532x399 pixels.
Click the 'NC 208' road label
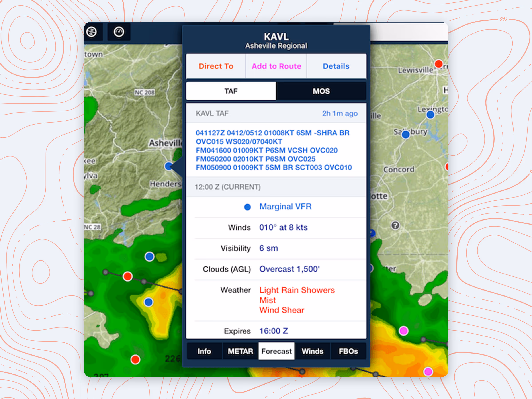[144, 92]
